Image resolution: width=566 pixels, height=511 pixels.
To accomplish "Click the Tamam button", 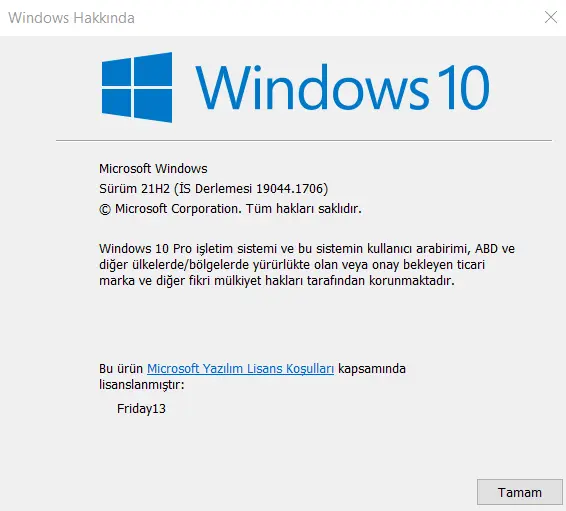I will pyautogui.click(x=520, y=492).
